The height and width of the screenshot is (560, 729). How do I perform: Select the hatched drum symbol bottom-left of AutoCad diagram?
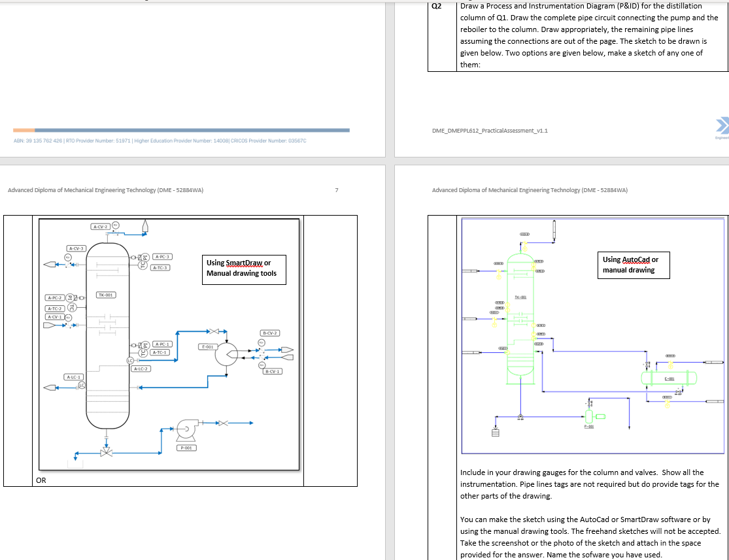click(x=495, y=433)
